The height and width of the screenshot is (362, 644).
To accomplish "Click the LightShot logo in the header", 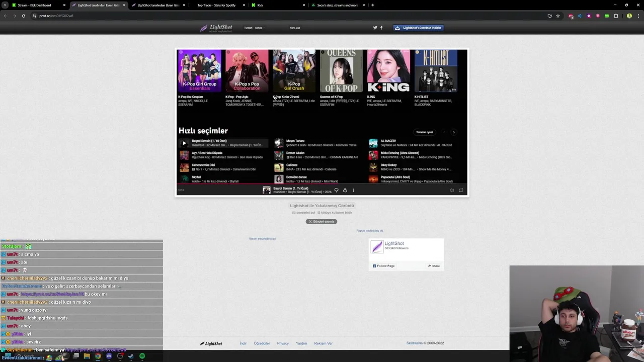I will [x=216, y=28].
